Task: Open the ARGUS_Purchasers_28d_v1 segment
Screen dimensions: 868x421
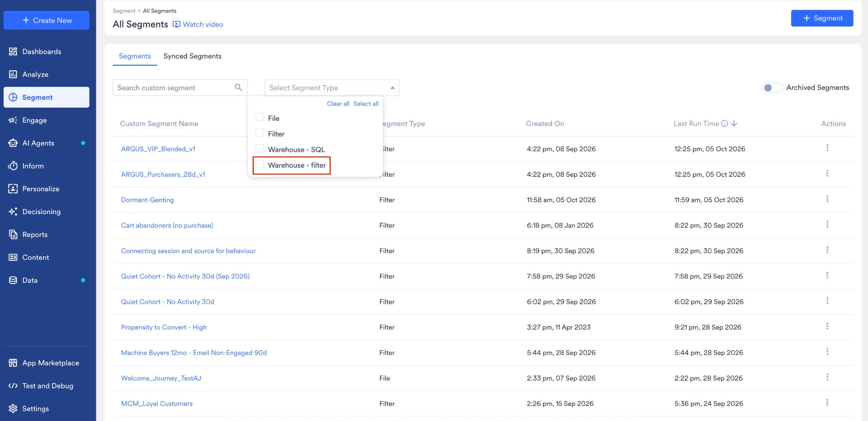Action: (x=163, y=175)
